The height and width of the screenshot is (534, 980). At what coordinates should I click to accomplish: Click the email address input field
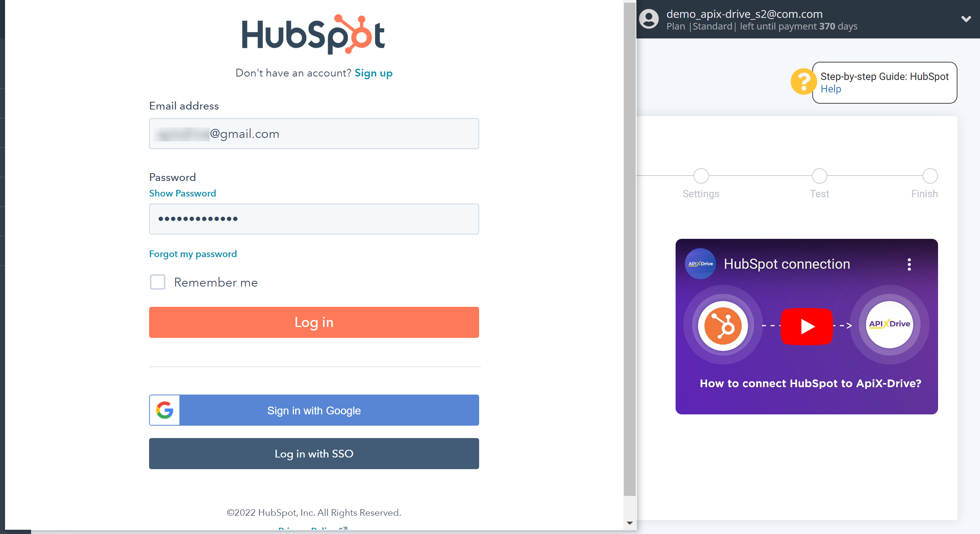314,134
